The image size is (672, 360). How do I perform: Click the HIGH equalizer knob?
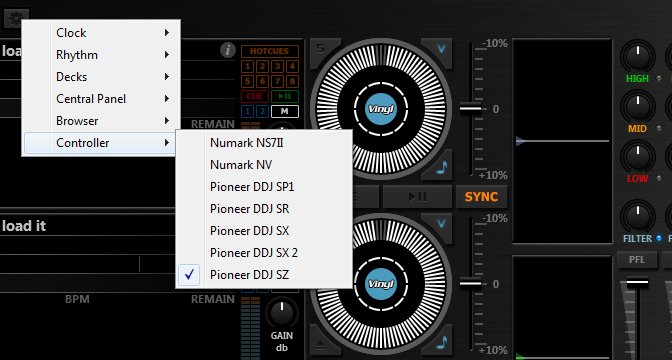coord(637,56)
